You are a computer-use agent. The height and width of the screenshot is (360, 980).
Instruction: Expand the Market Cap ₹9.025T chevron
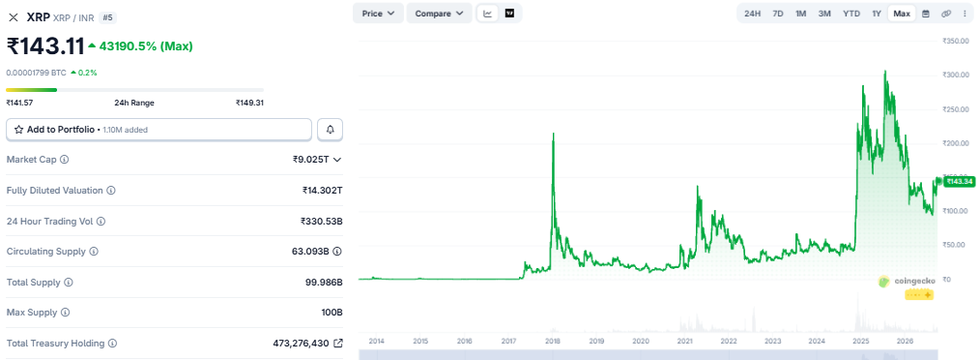pyautogui.click(x=337, y=160)
